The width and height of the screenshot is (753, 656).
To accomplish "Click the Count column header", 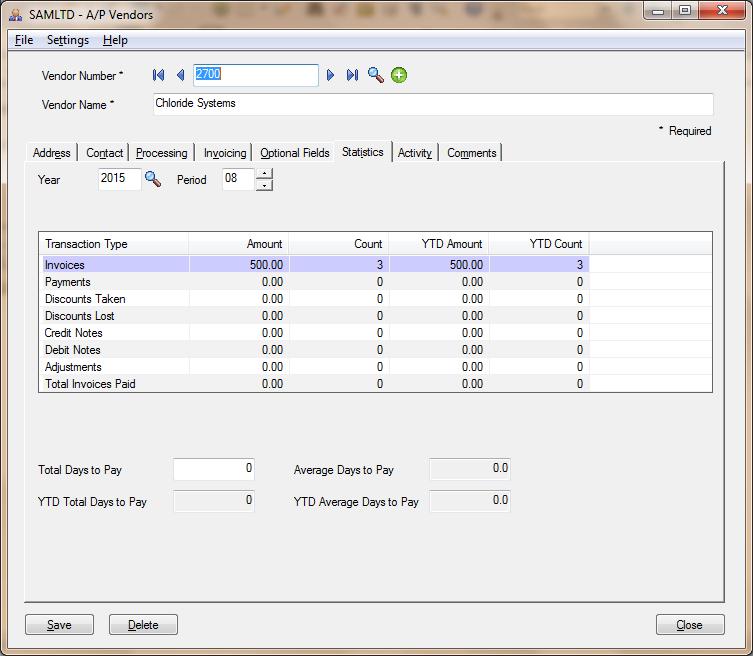I will (x=339, y=243).
